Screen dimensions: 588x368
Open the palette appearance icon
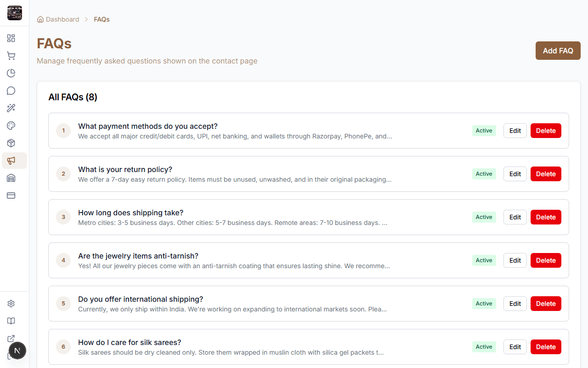(11, 126)
